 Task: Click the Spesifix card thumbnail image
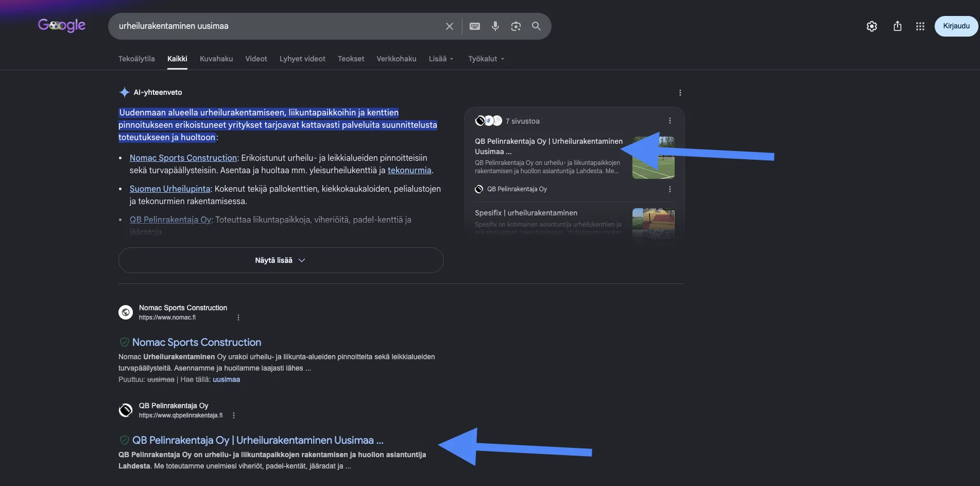(654, 223)
